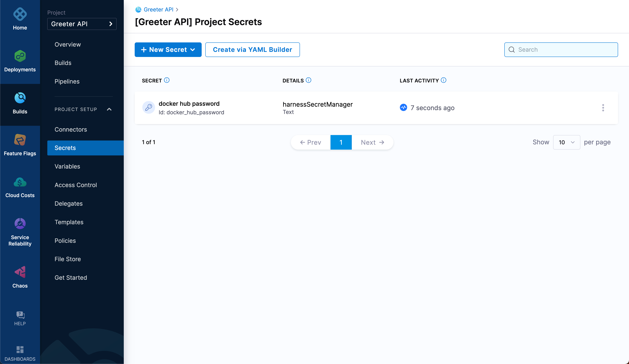Go to Overview in the sidebar
The height and width of the screenshot is (364, 629).
tap(68, 44)
